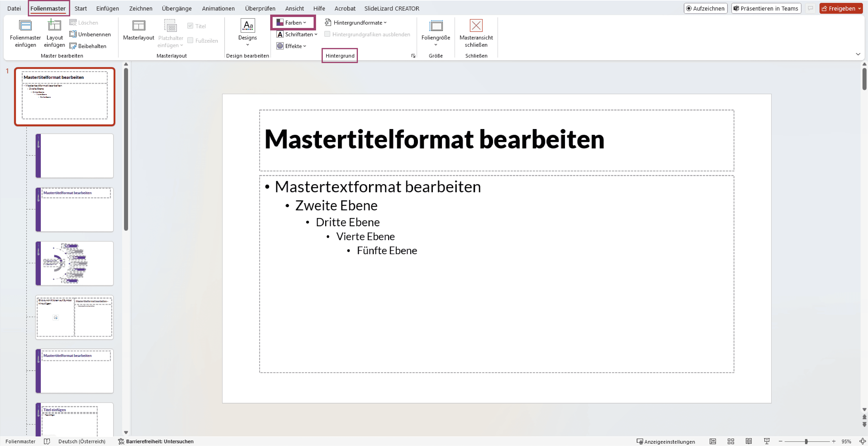Image resolution: width=868 pixels, height=446 pixels.
Task: Switch to the Animationen tab
Action: (218, 8)
